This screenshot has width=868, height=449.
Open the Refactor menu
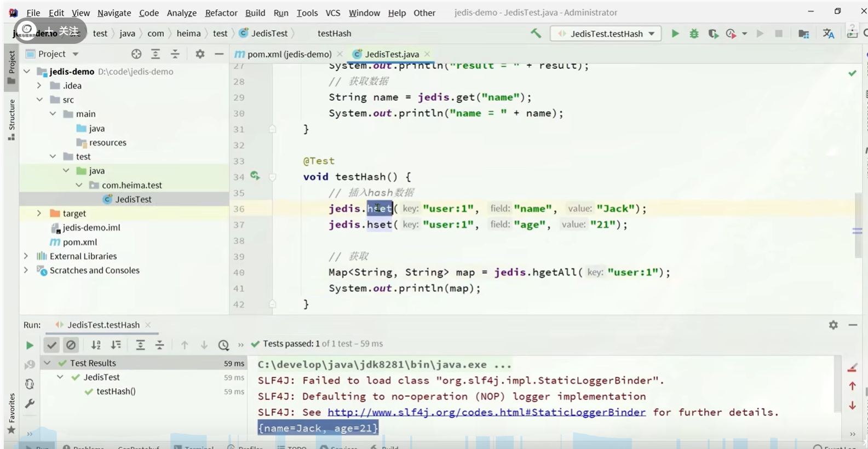click(x=221, y=13)
